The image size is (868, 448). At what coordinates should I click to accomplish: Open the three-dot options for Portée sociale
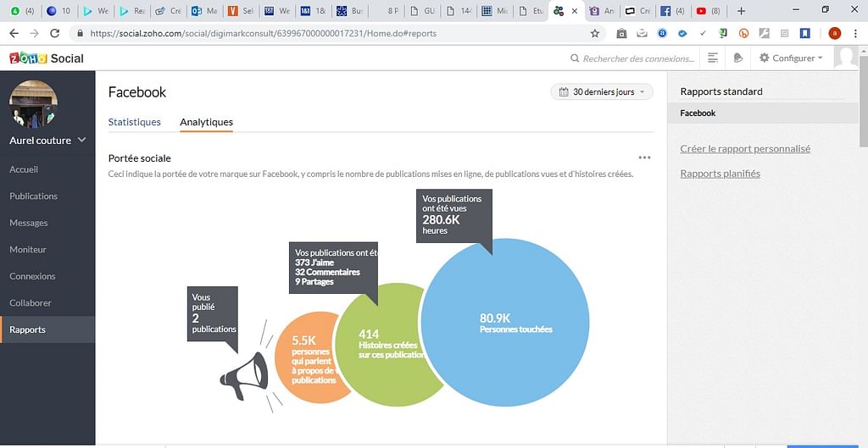click(644, 158)
